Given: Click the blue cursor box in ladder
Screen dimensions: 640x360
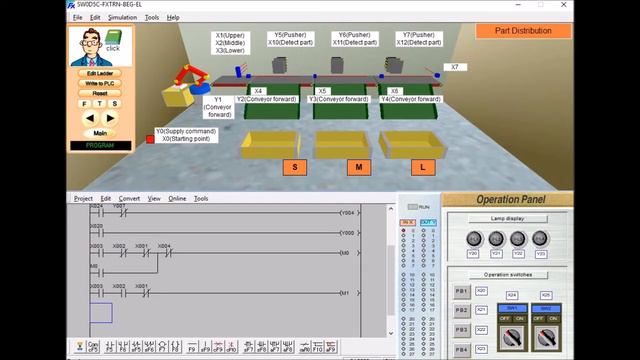Looking at the screenshot, I should click(101, 313).
